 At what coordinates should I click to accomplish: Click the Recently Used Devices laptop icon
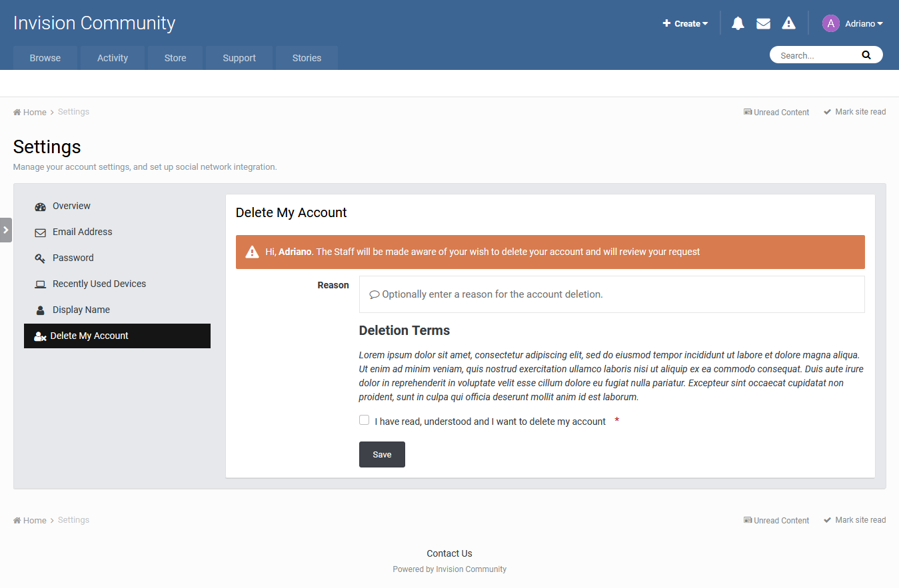[x=40, y=284]
